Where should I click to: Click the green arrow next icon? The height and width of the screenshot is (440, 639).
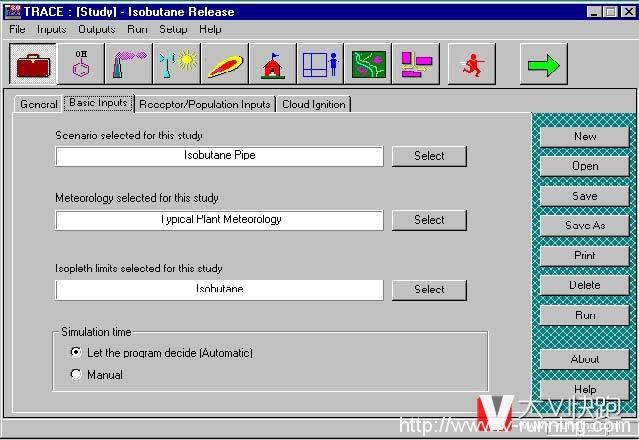click(544, 64)
